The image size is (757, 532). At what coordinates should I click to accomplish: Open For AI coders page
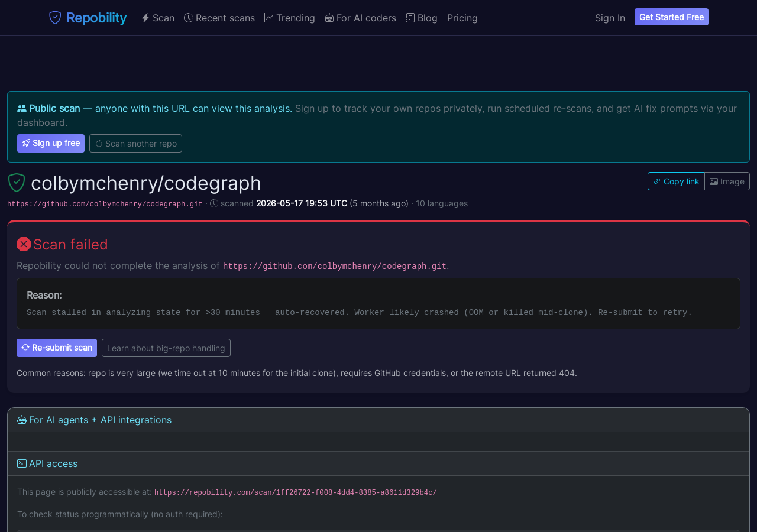(x=361, y=18)
